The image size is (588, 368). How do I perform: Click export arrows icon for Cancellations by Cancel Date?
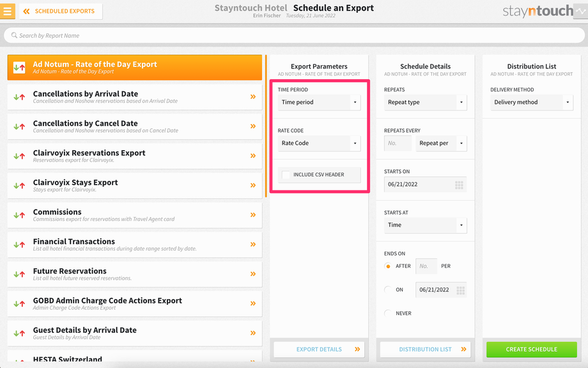pos(19,126)
